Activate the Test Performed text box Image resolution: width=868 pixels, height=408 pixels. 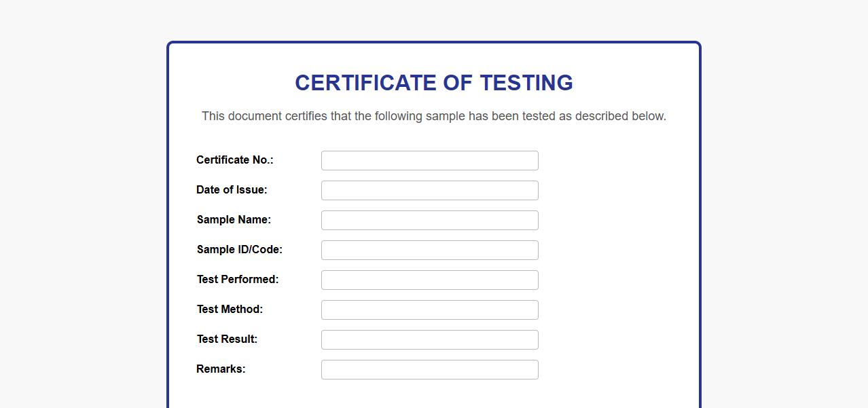(429, 280)
